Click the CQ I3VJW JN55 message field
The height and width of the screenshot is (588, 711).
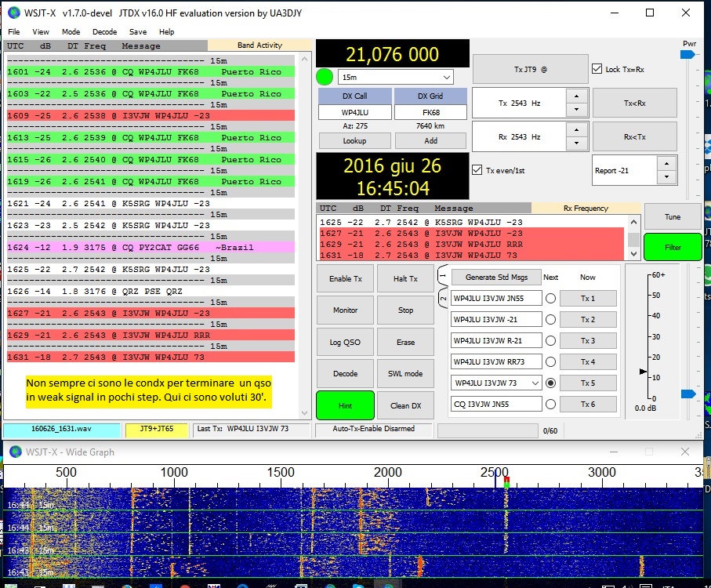click(x=496, y=404)
